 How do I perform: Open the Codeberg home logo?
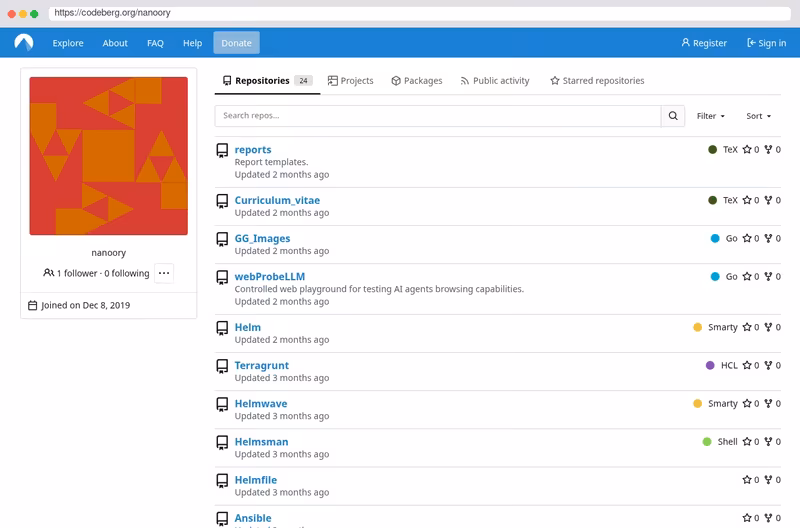pyautogui.click(x=23, y=43)
